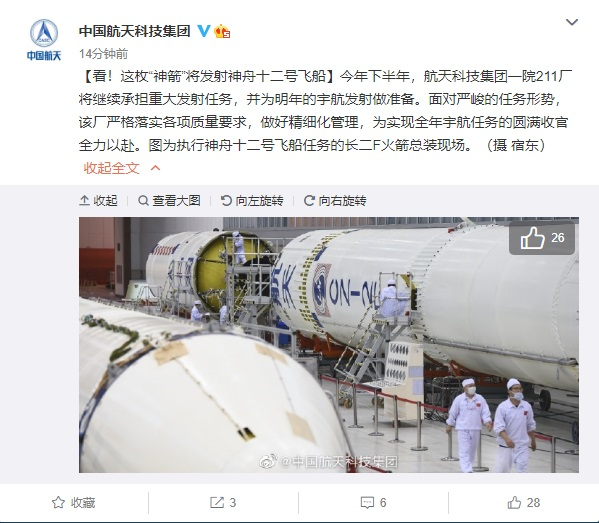Click the China Aerospace profile avatar
This screenshot has height=523, width=599.
pos(44,40)
